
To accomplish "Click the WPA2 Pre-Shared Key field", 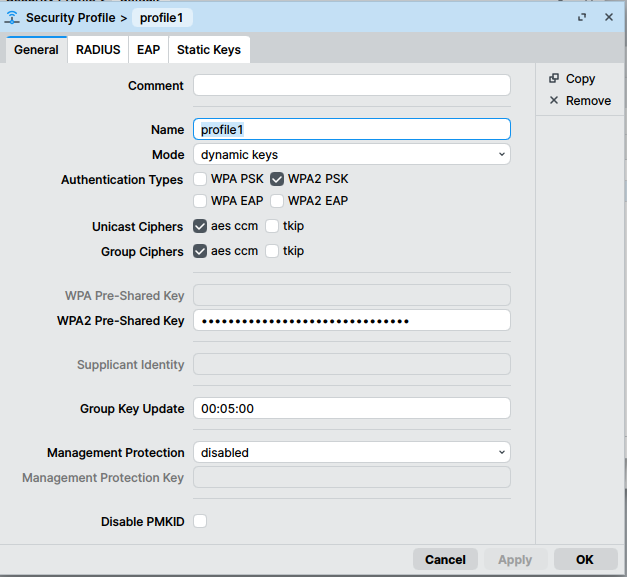I will pyautogui.click(x=351, y=321).
